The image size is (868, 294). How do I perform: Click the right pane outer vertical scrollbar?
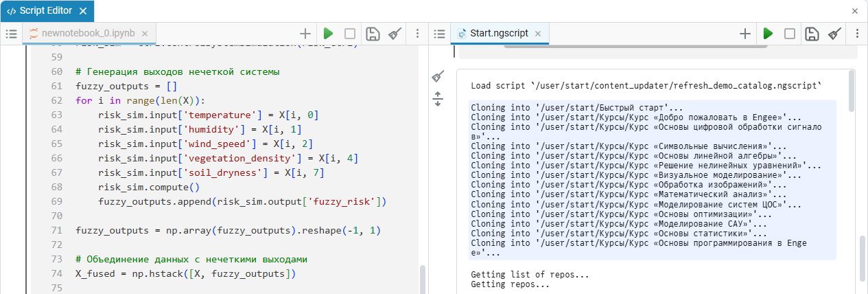point(863,258)
